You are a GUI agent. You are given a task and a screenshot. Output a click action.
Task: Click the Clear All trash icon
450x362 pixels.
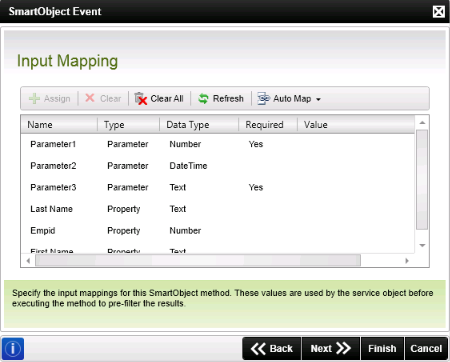pyautogui.click(x=141, y=99)
